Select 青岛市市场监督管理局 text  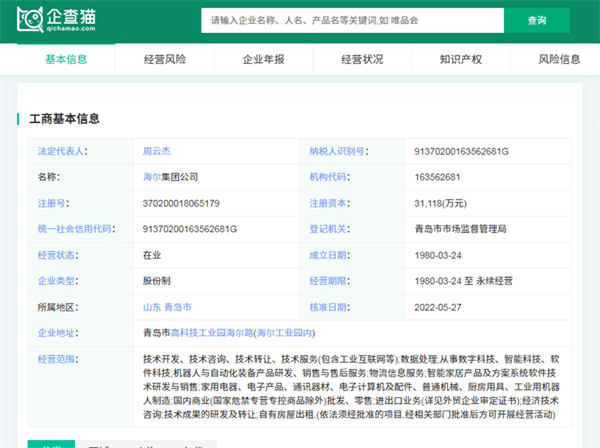(x=460, y=229)
